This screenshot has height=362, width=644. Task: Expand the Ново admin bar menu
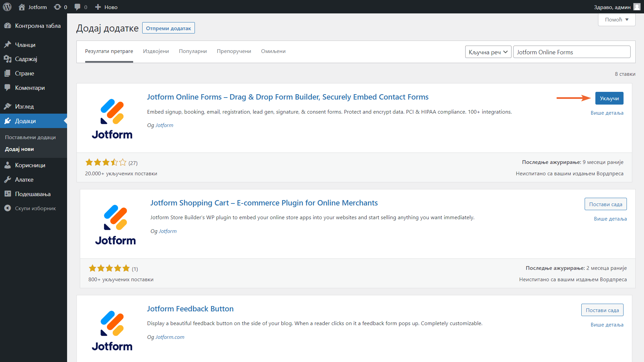point(106,7)
